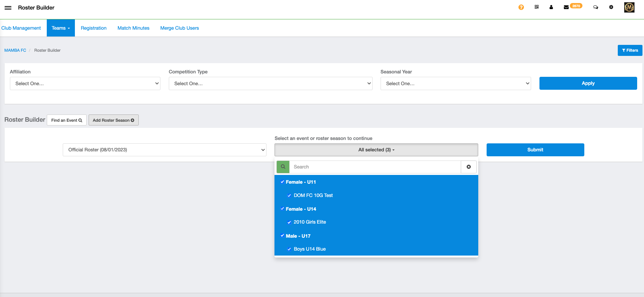
Task: Clear the search with the X icon
Action: click(x=468, y=167)
